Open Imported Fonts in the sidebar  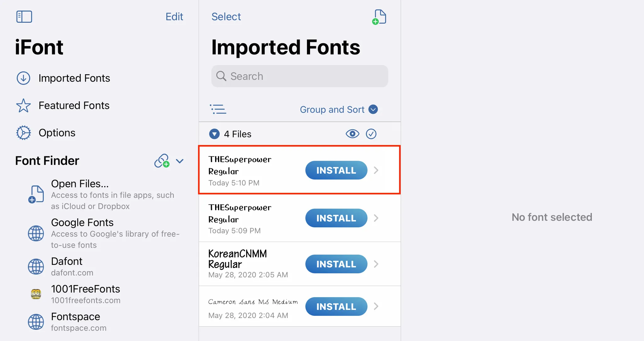[74, 78]
